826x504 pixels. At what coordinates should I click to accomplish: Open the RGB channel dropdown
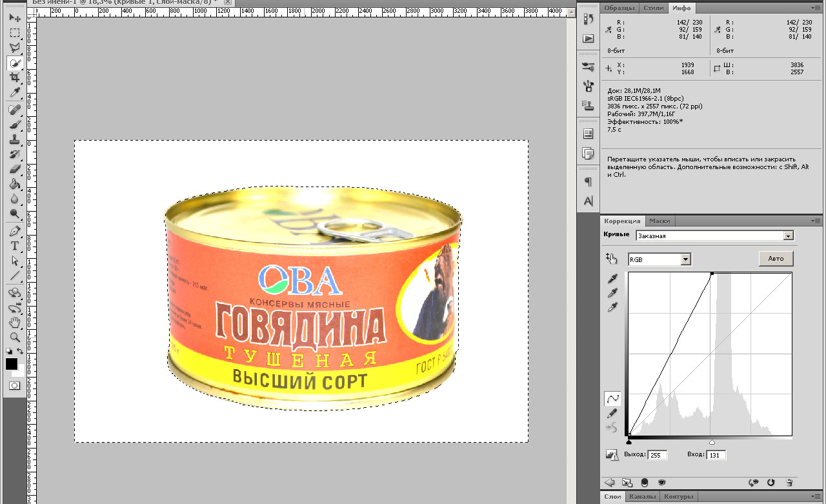tap(660, 259)
